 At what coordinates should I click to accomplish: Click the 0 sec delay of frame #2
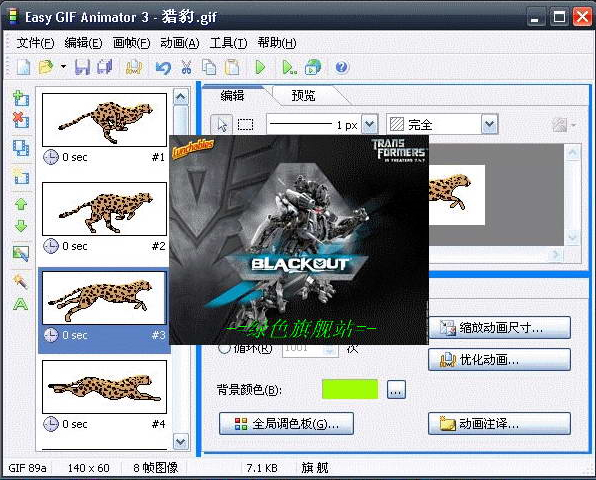point(75,246)
